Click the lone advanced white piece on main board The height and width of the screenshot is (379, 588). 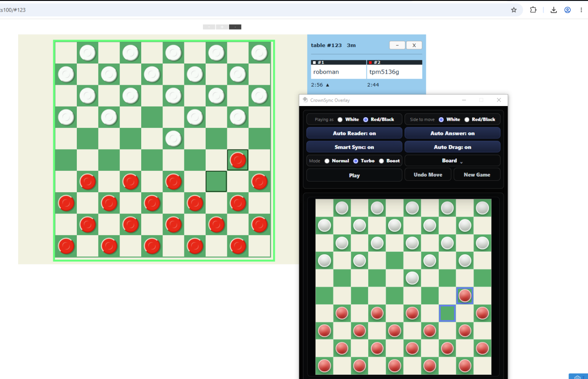pyautogui.click(x=173, y=139)
